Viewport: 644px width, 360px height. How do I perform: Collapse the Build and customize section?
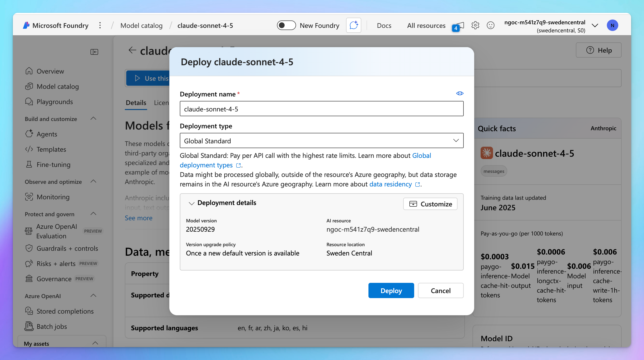pos(93,119)
